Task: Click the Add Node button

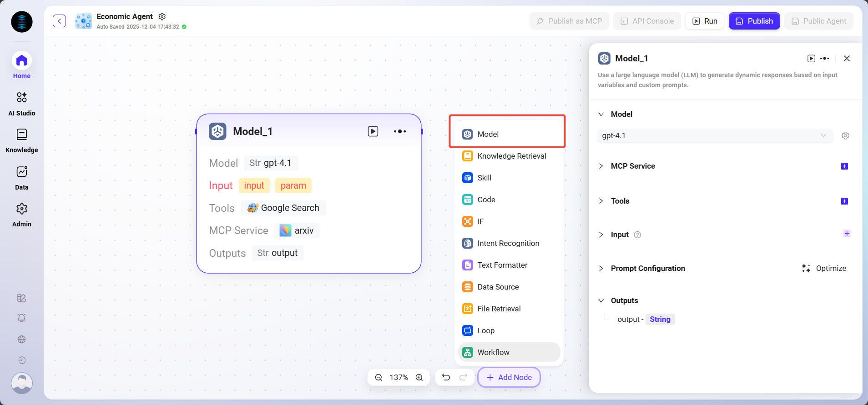Action: (x=509, y=377)
